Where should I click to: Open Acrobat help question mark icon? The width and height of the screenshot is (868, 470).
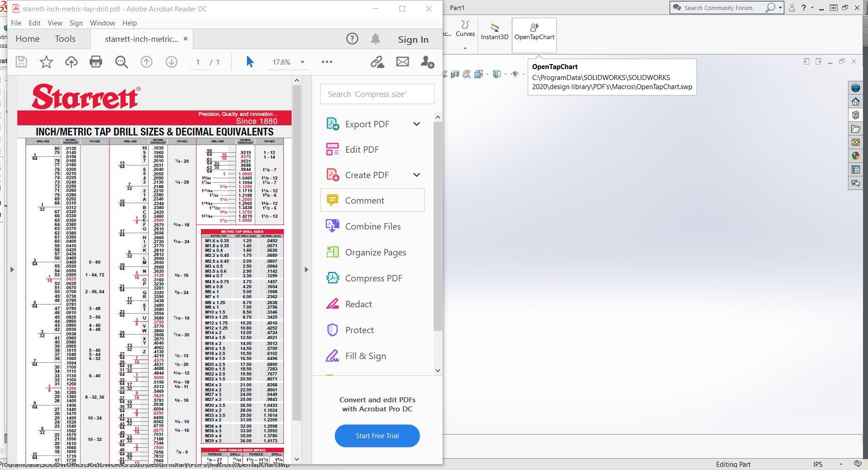tap(352, 39)
